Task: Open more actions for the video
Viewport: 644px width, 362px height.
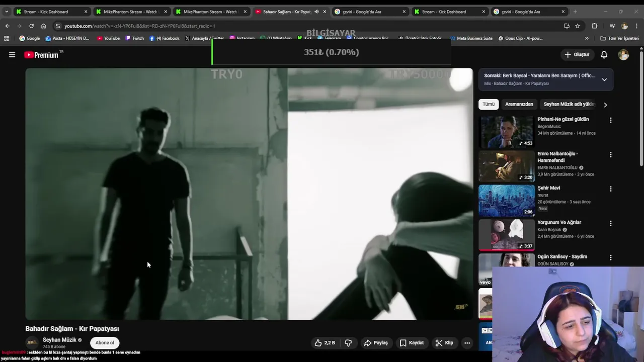Action: 467,343
